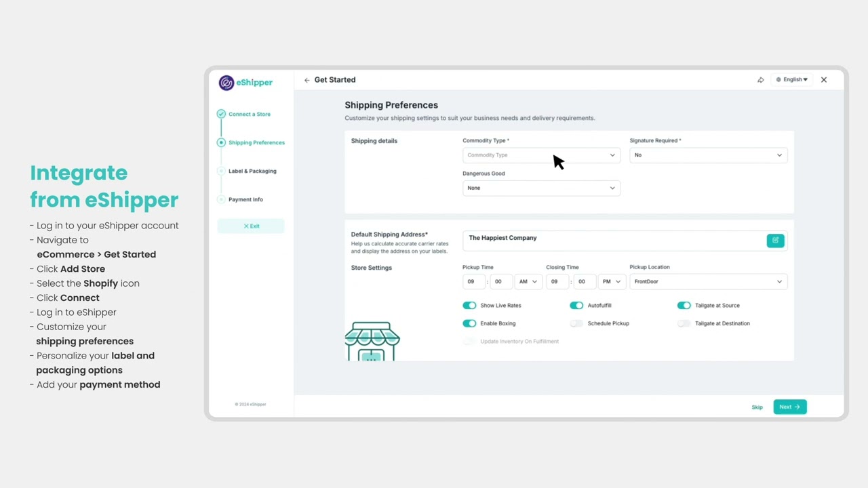Enable Tailgate at Destination switch
Image resolution: width=868 pixels, height=488 pixels.
click(684, 323)
